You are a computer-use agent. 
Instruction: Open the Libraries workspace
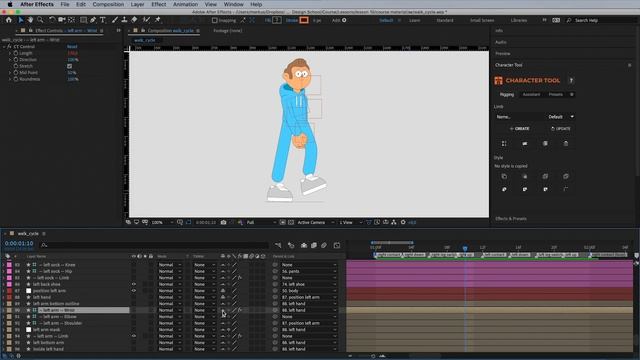point(519,20)
